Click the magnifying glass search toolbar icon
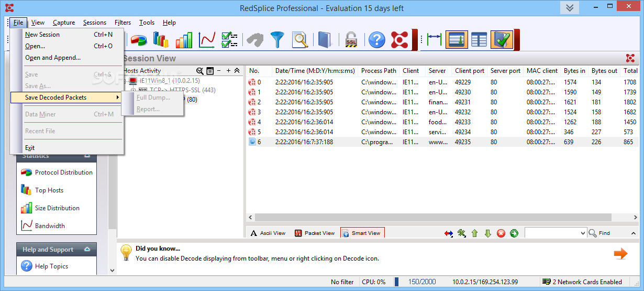 [x=299, y=40]
